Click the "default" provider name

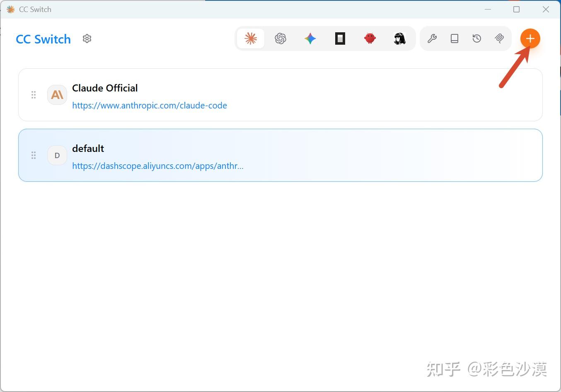click(x=88, y=149)
